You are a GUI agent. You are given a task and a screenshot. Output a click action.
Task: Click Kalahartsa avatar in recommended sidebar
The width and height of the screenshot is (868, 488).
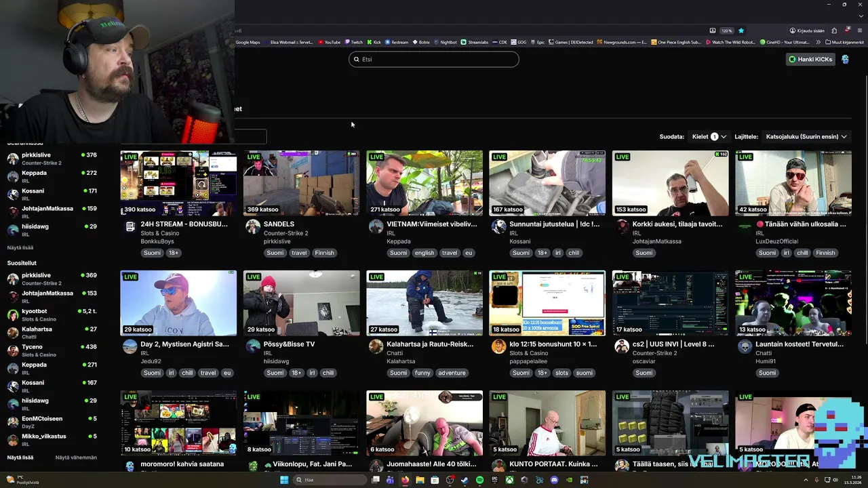[13, 333]
